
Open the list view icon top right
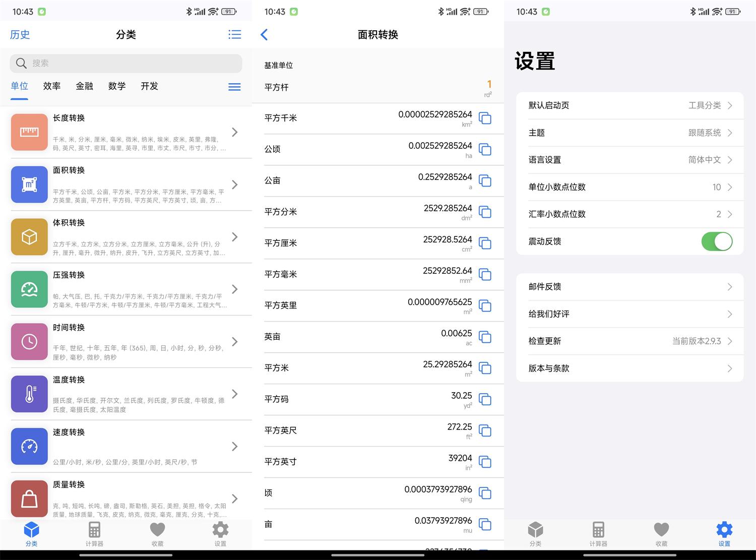[234, 34]
